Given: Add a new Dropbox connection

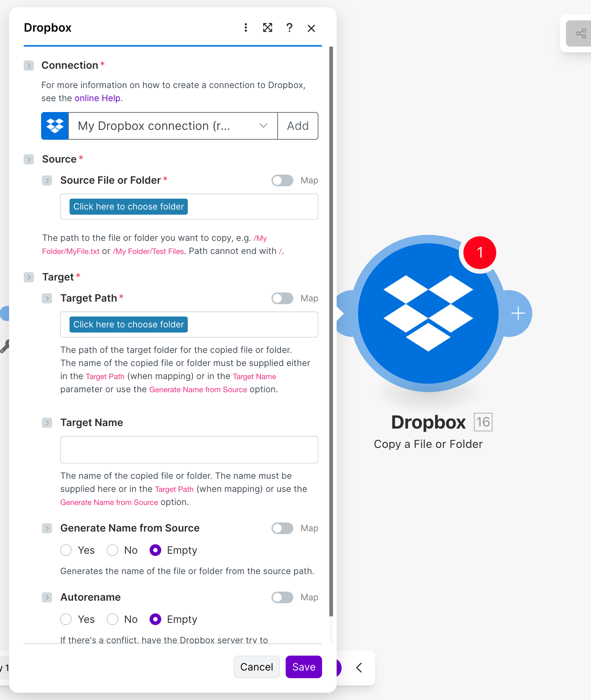Looking at the screenshot, I should click(298, 126).
